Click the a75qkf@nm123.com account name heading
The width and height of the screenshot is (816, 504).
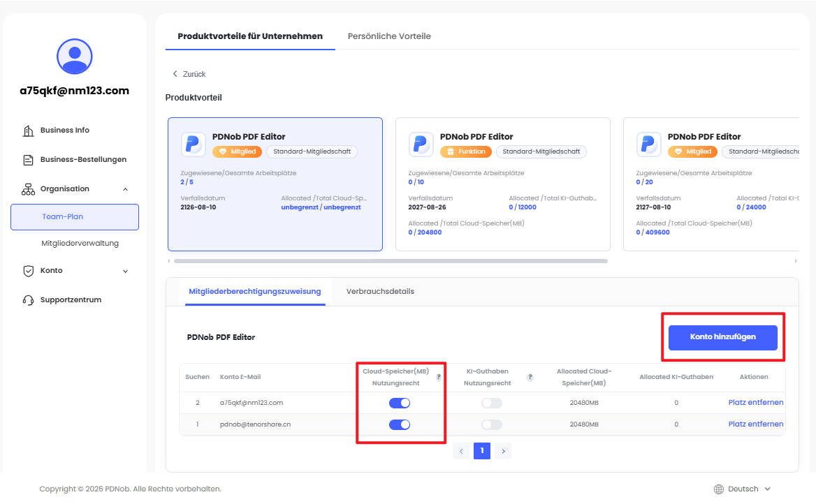coord(75,91)
